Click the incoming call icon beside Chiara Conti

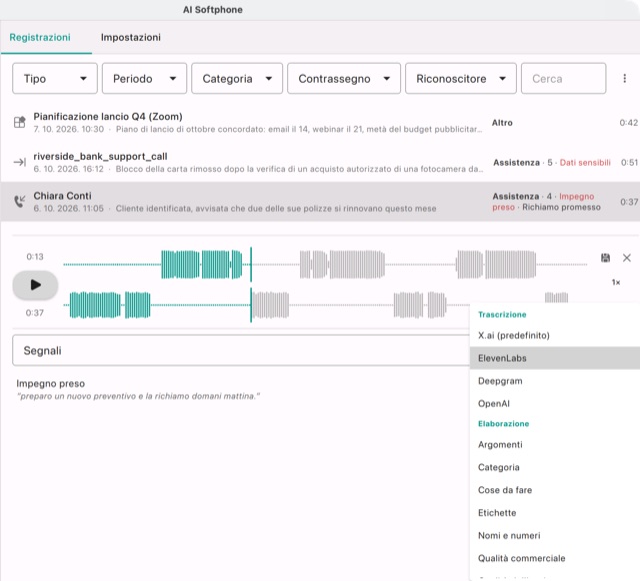[20, 201]
